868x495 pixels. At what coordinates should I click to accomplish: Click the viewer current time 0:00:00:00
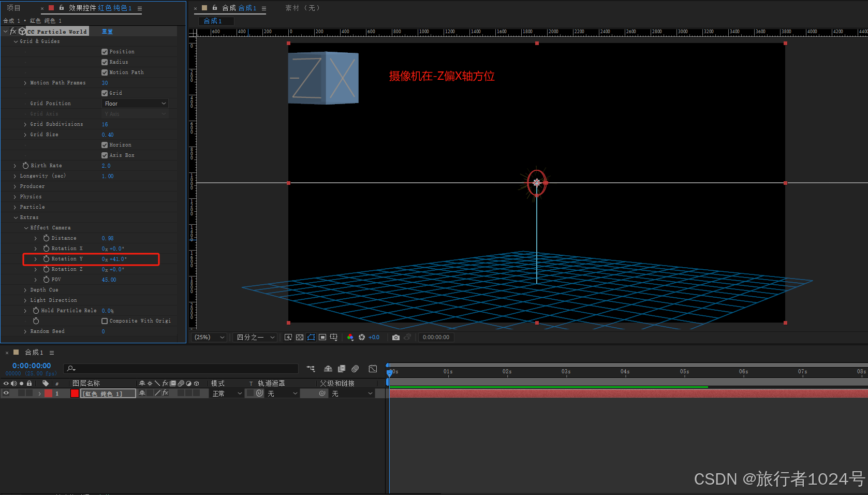tap(436, 337)
